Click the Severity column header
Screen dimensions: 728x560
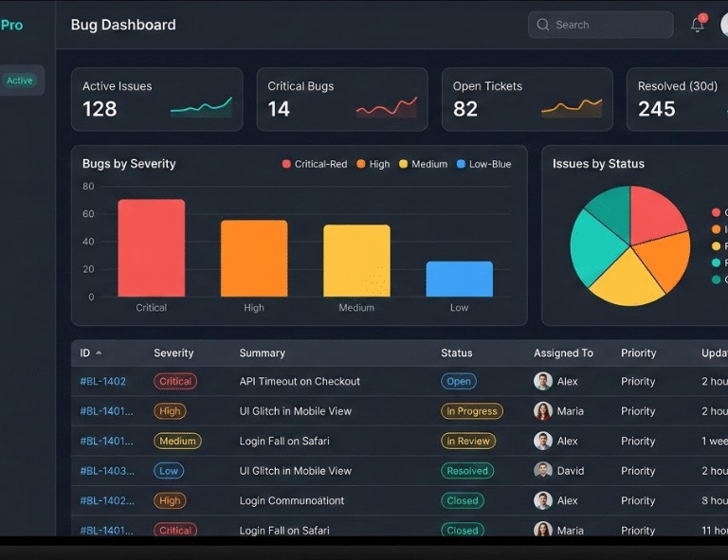(x=173, y=353)
